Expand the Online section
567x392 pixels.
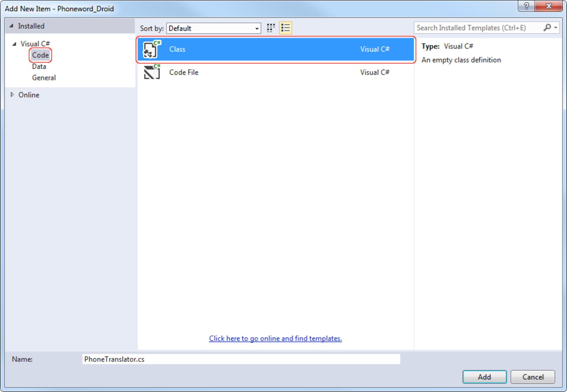pos(12,95)
